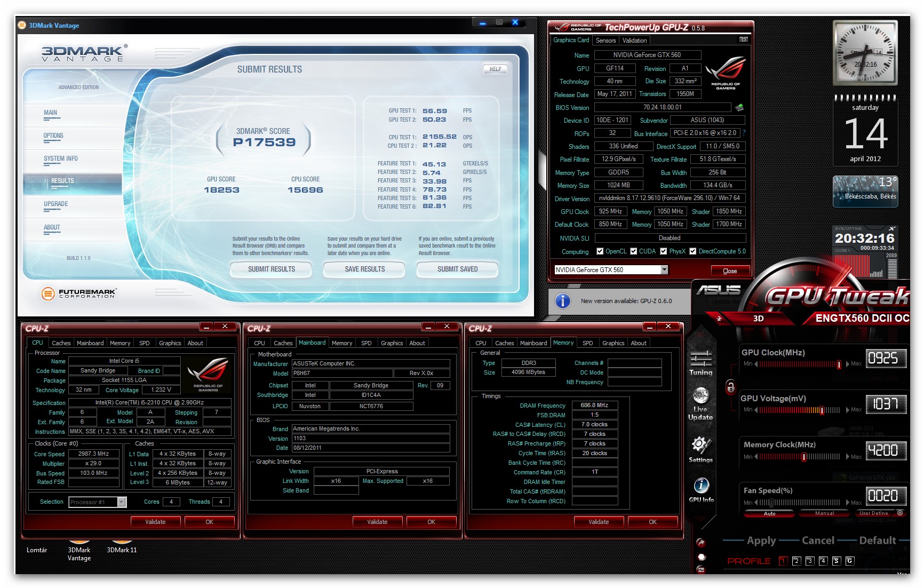
Task: Toggle clock-voltage link lock in GPU Tweak
Action: (731, 386)
